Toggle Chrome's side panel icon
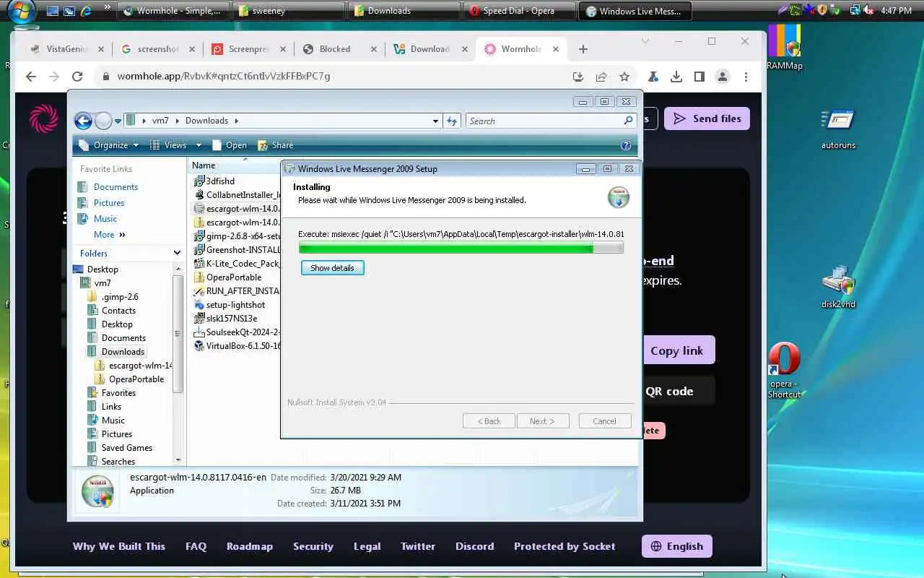The height and width of the screenshot is (578, 924). click(x=699, y=76)
